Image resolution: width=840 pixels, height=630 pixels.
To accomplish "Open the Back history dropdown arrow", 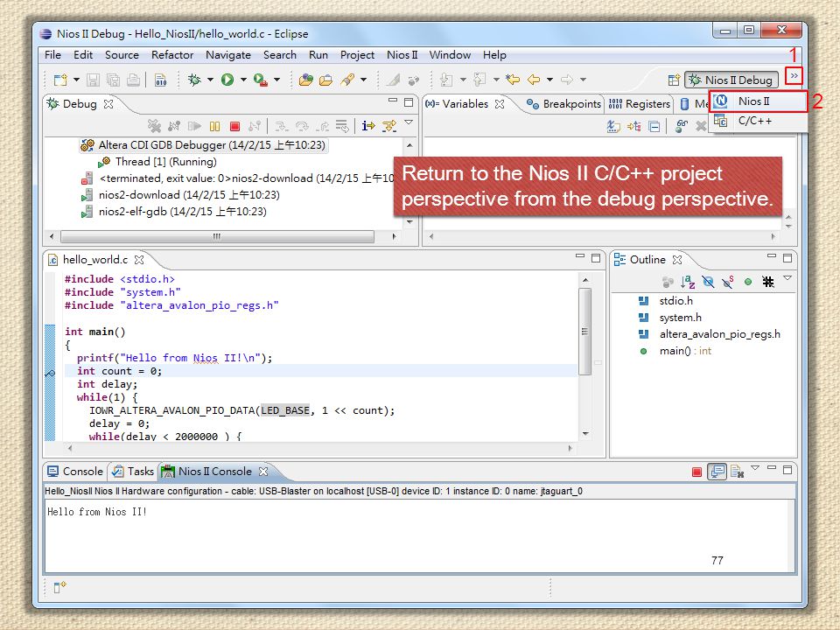I will (x=549, y=80).
